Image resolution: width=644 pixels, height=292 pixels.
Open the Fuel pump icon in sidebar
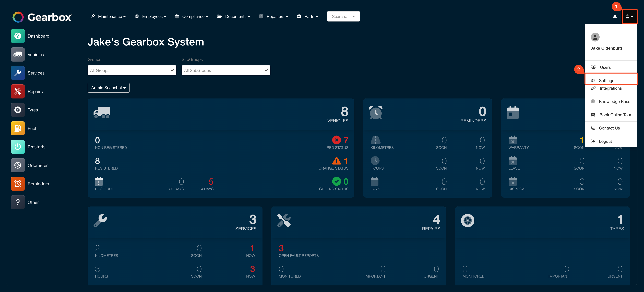coord(17,128)
